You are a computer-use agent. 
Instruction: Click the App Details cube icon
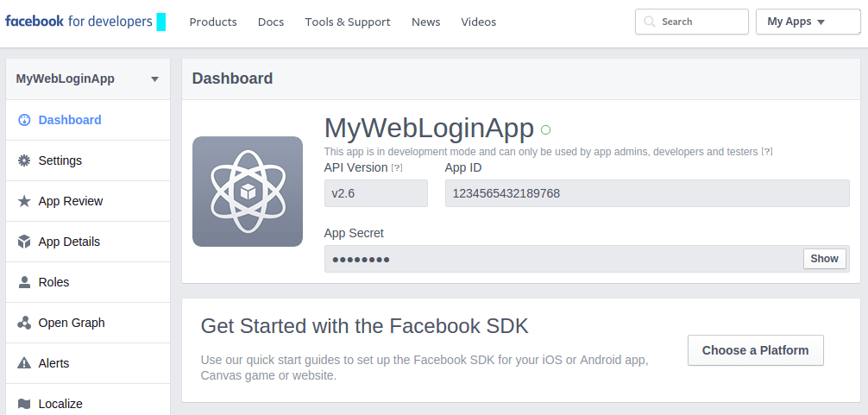click(24, 242)
